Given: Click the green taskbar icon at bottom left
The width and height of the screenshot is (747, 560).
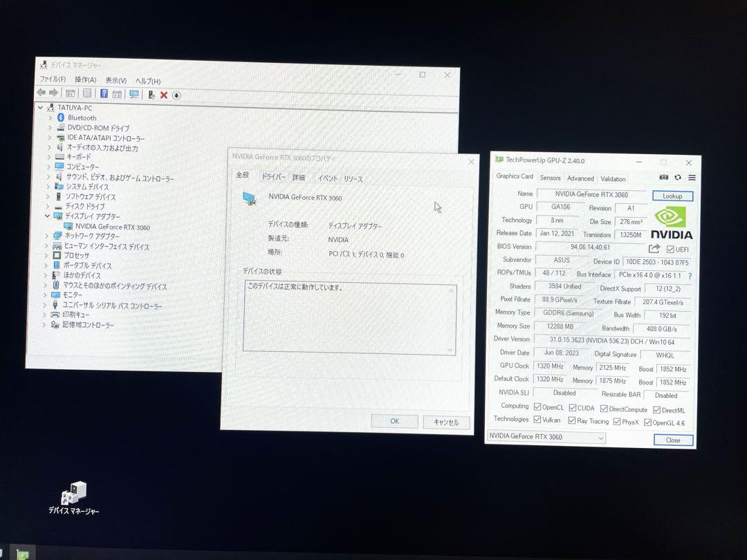Looking at the screenshot, I should tap(22, 554).
